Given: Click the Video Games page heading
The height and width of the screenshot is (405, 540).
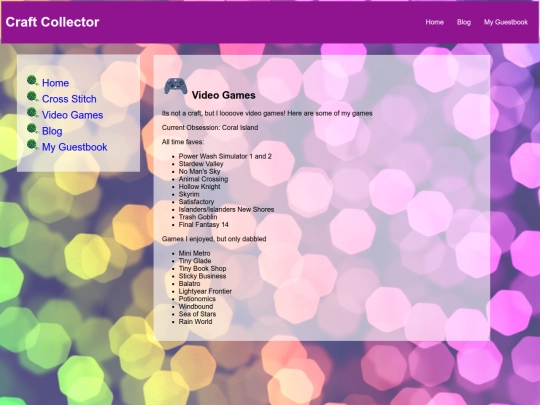Looking at the screenshot, I should [x=224, y=95].
